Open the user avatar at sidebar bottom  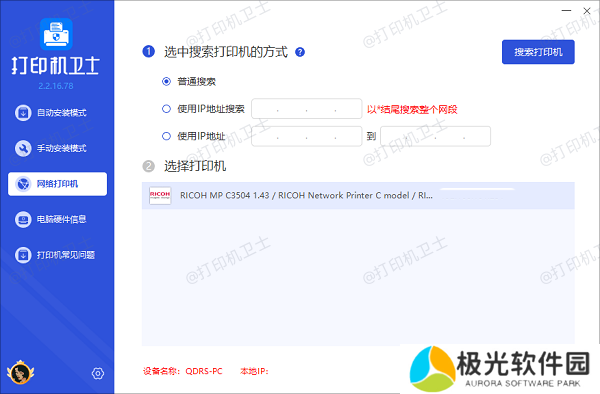(x=21, y=373)
